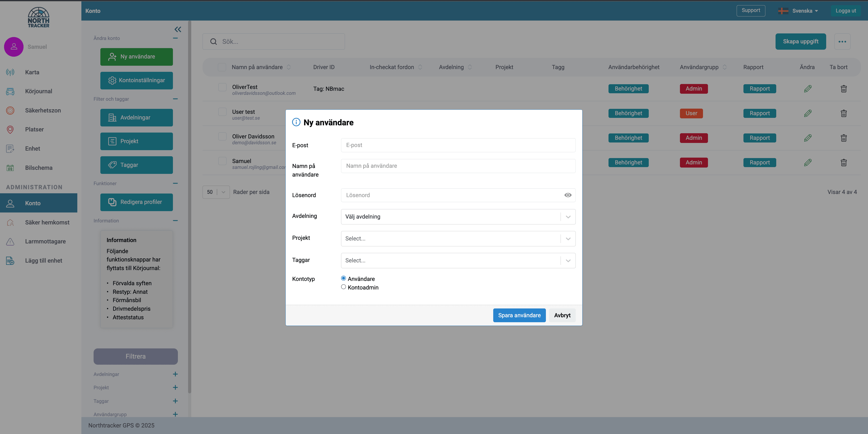This screenshot has width=868, height=434.
Task: Open Karta in the left navigation
Action: (x=32, y=72)
